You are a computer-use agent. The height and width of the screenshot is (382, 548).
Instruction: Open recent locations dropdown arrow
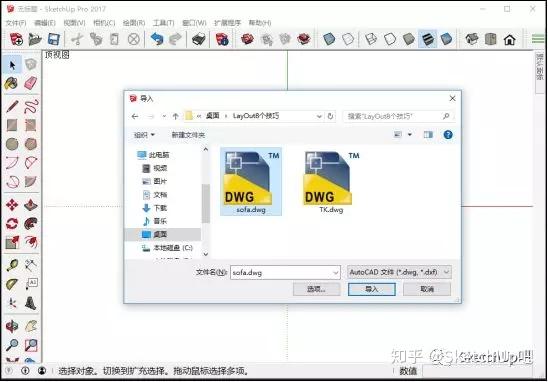pos(164,116)
